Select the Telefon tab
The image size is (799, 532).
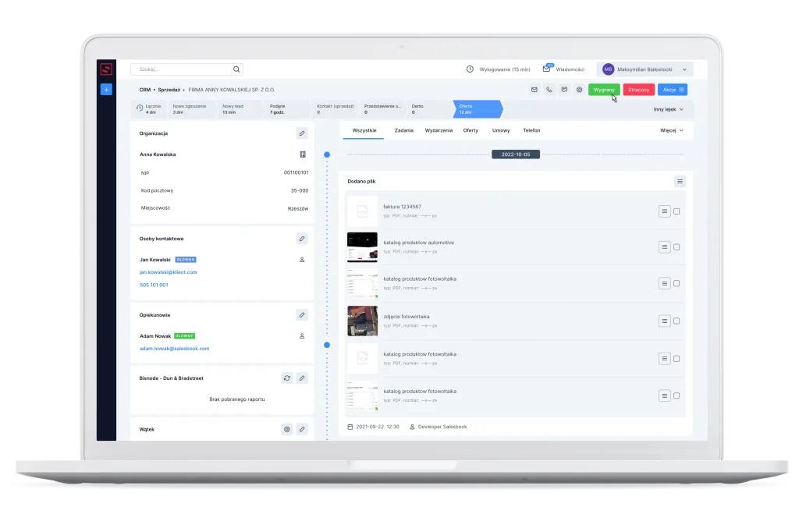(x=531, y=130)
